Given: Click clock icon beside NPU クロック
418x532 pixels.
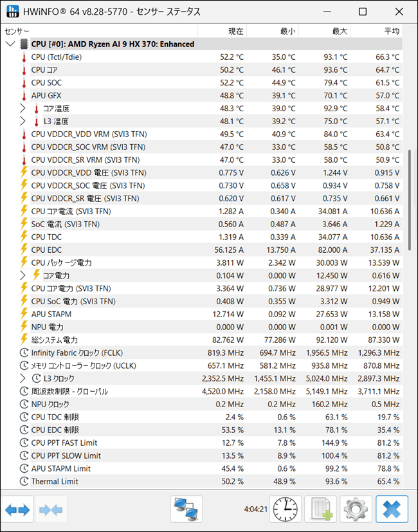Looking at the screenshot, I should pos(24,405).
